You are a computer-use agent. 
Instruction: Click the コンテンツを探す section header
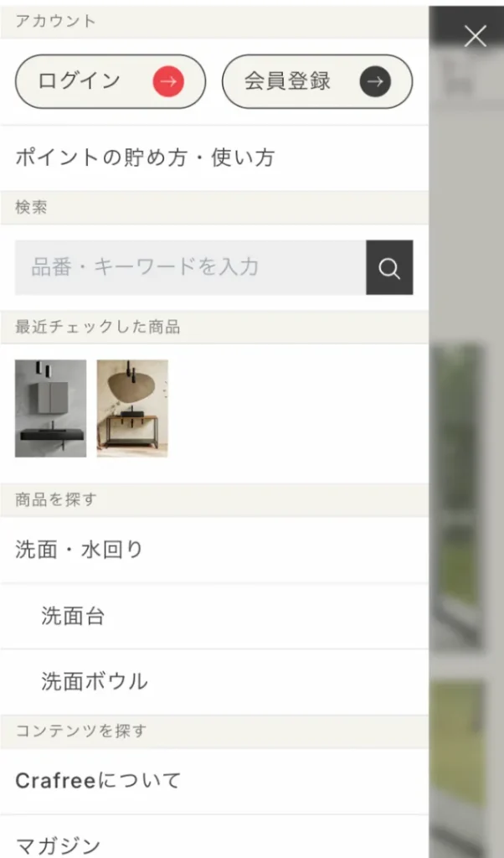tap(214, 731)
